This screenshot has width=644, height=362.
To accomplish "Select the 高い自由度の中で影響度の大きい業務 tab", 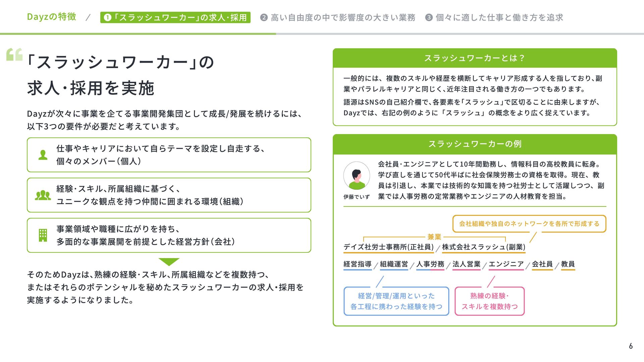I will (338, 17).
